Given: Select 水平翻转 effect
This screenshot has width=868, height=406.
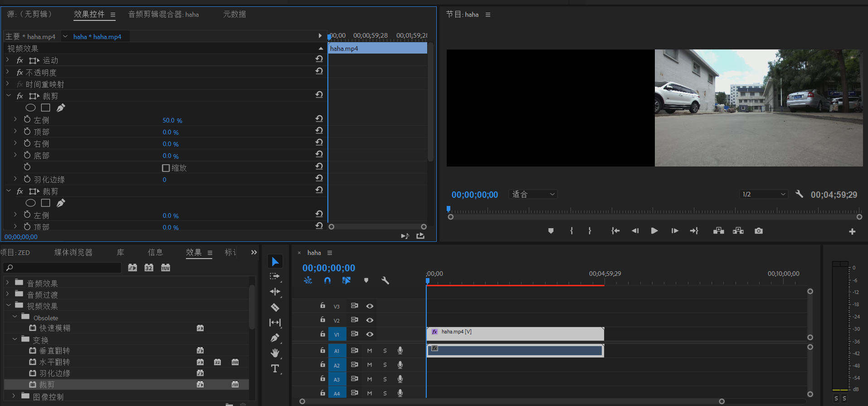Looking at the screenshot, I should click(x=54, y=362).
